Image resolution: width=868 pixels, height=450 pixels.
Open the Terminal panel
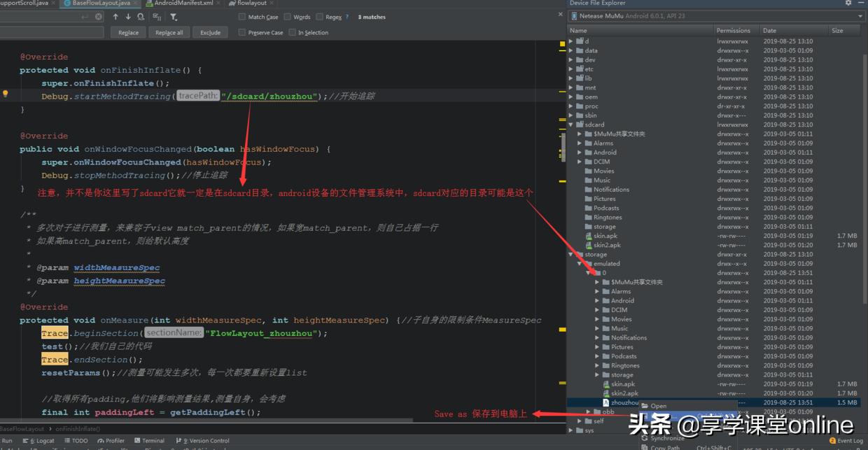(x=149, y=440)
